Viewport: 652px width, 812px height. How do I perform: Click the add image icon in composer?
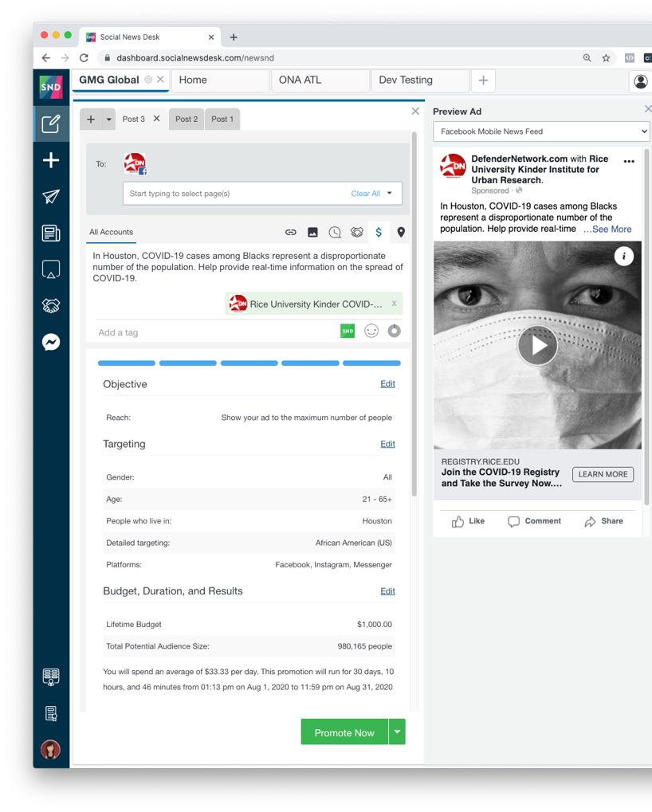312,233
